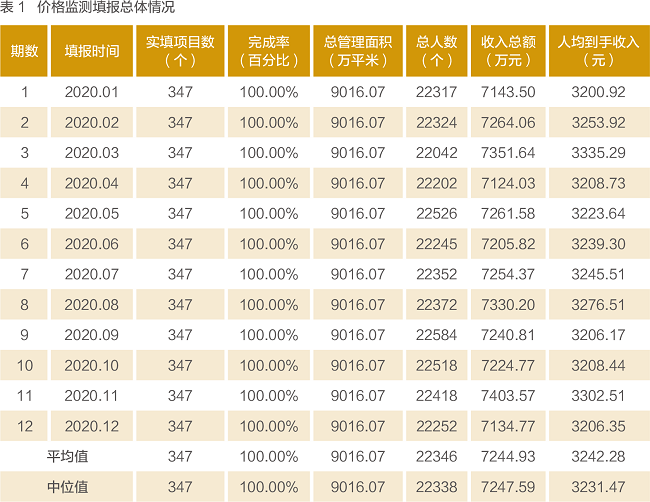Select the 2020.12 date cell
Viewport: 650px width, 502px height.
[x=91, y=426]
